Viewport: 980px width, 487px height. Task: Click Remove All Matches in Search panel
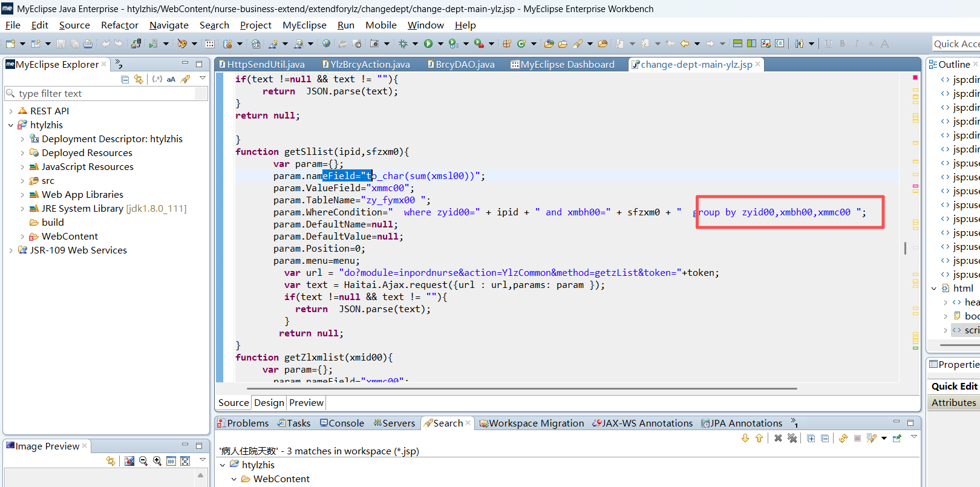point(792,438)
